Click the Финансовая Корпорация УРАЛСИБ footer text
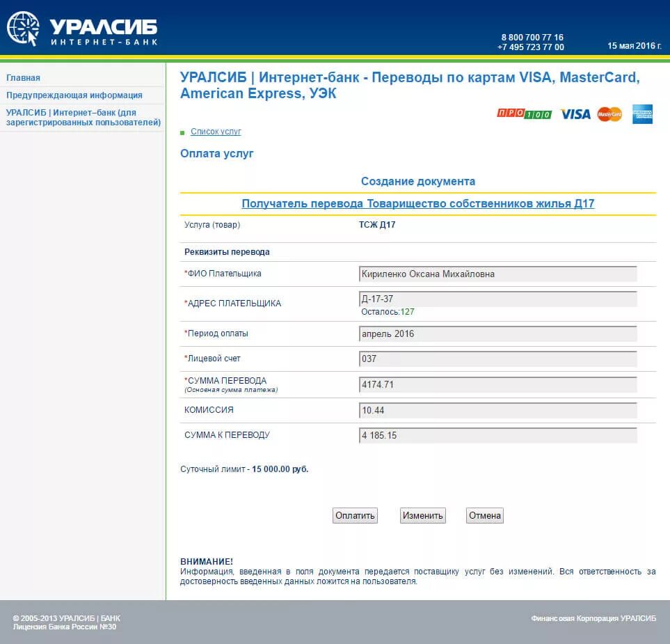 coord(593,618)
